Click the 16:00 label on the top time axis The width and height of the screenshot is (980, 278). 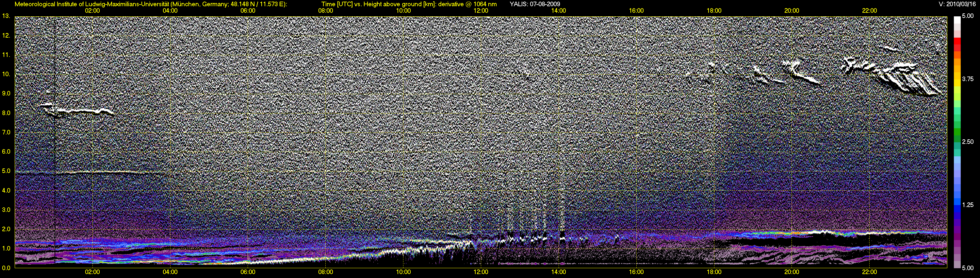(636, 11)
